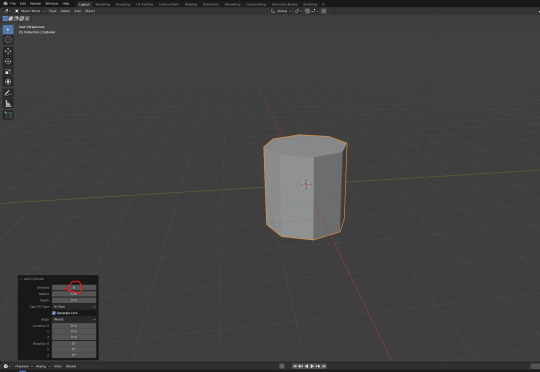Choose the Set selection mode icon
Screen dimensions: 540x372
pos(5,19)
